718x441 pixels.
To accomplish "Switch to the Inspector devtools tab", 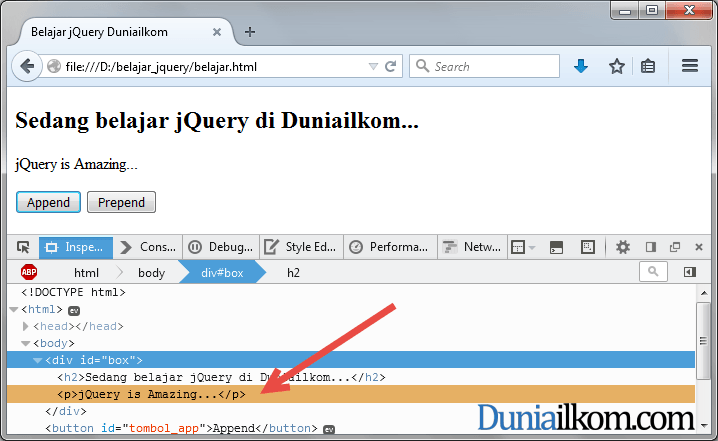I will pyautogui.click(x=76, y=247).
